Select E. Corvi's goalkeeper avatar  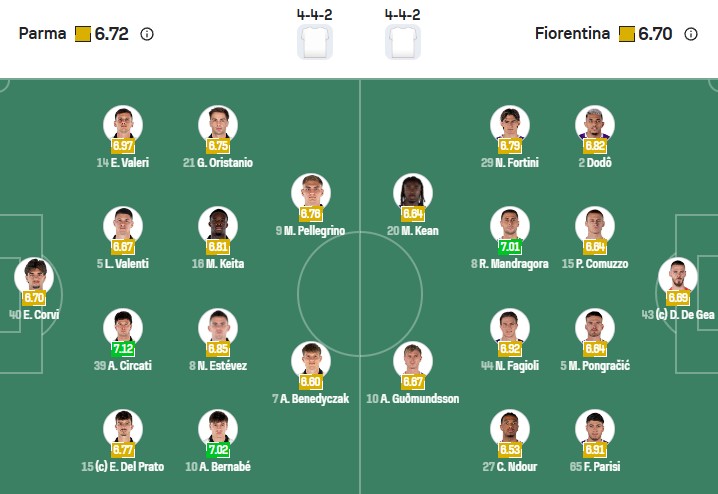click(34, 275)
